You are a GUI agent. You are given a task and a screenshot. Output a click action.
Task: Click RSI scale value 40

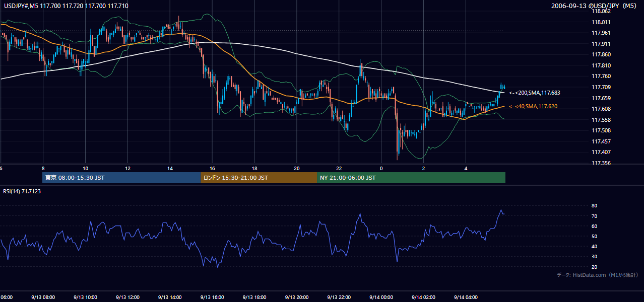[x=594, y=246]
